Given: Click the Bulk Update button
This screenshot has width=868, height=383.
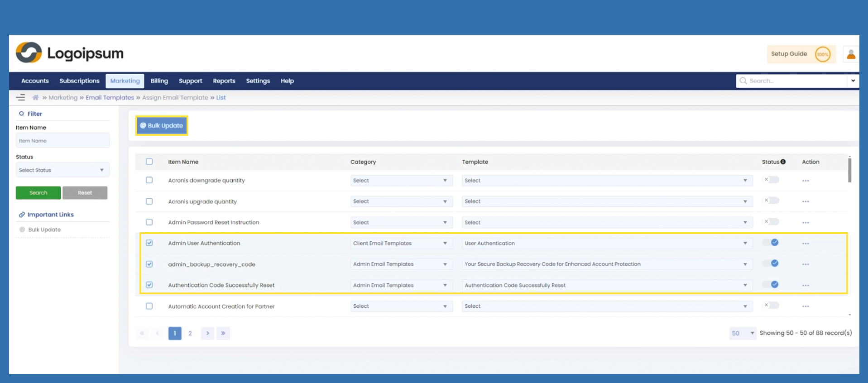Looking at the screenshot, I should 162,126.
